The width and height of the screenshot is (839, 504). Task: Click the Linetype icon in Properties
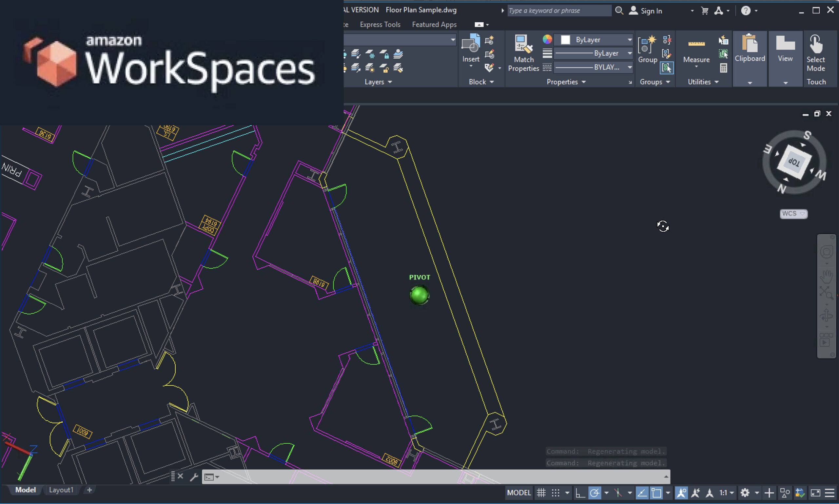[547, 67]
